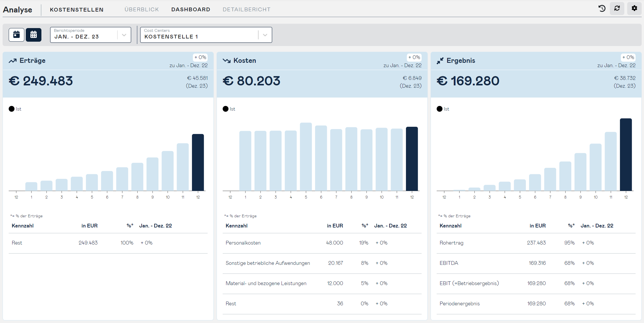
Task: Click the refresh data icon
Action: point(617,8)
